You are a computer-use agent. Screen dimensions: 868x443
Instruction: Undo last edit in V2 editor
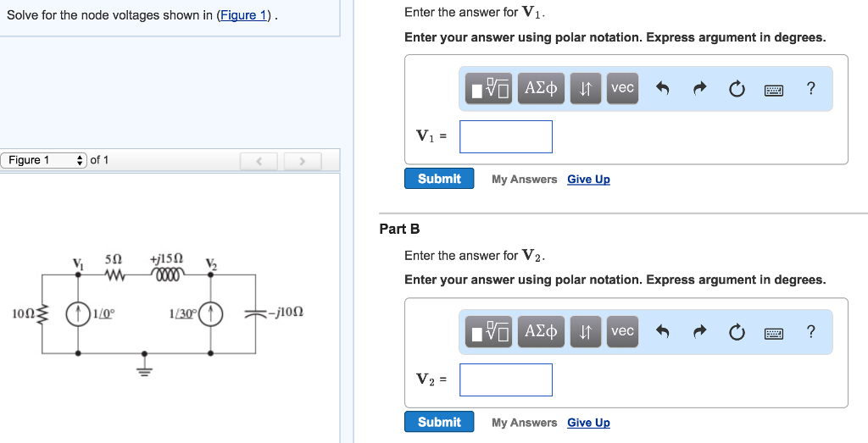[663, 332]
